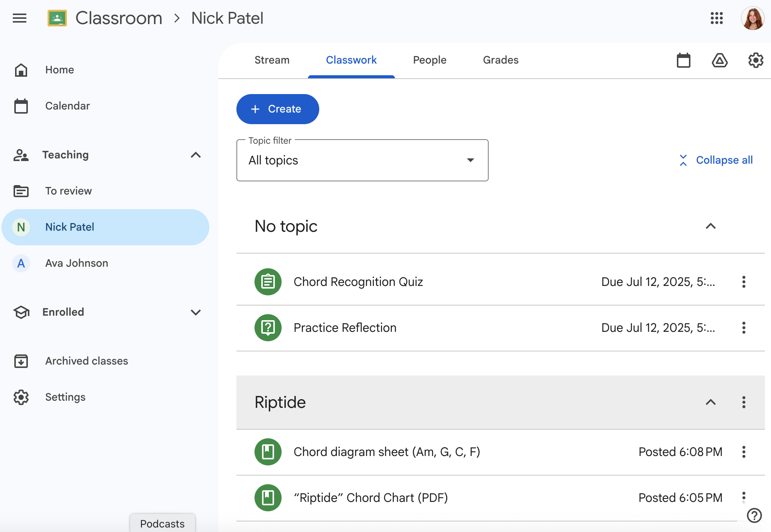Open the class Drive folder icon

[719, 60]
